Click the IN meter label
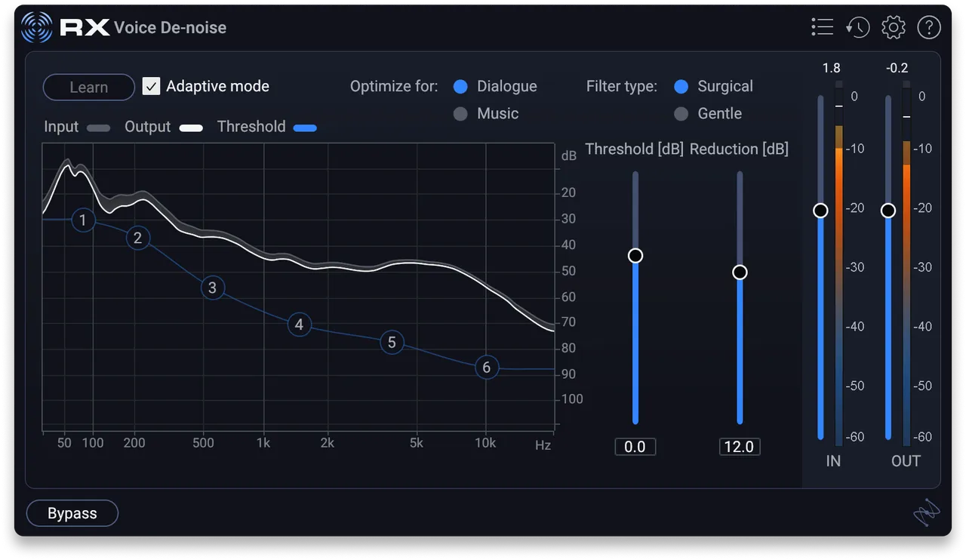 (833, 461)
